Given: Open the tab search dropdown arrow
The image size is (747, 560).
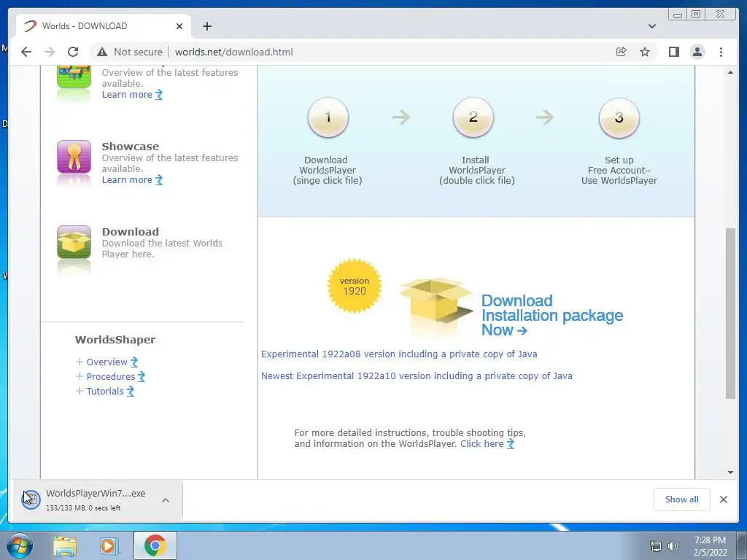Looking at the screenshot, I should pyautogui.click(x=652, y=26).
